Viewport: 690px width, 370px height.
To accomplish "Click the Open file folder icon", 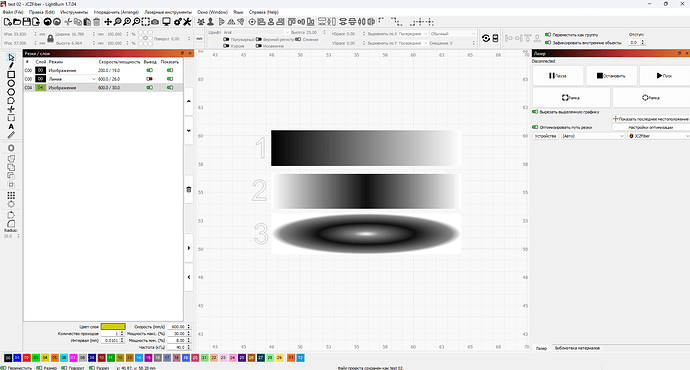I will [x=17, y=22].
